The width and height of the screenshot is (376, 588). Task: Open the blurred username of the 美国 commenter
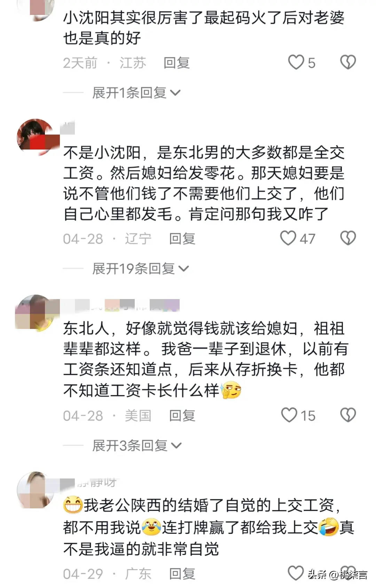click(x=120, y=305)
